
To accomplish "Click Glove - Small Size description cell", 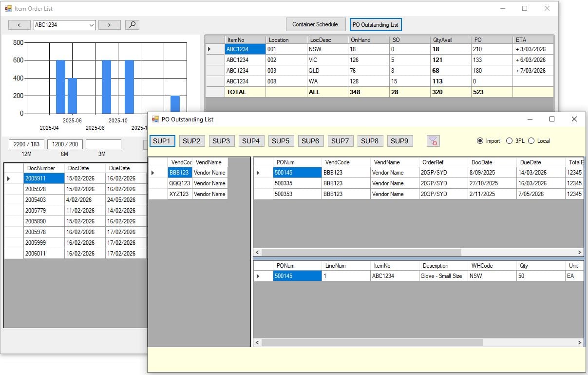I will point(443,276).
